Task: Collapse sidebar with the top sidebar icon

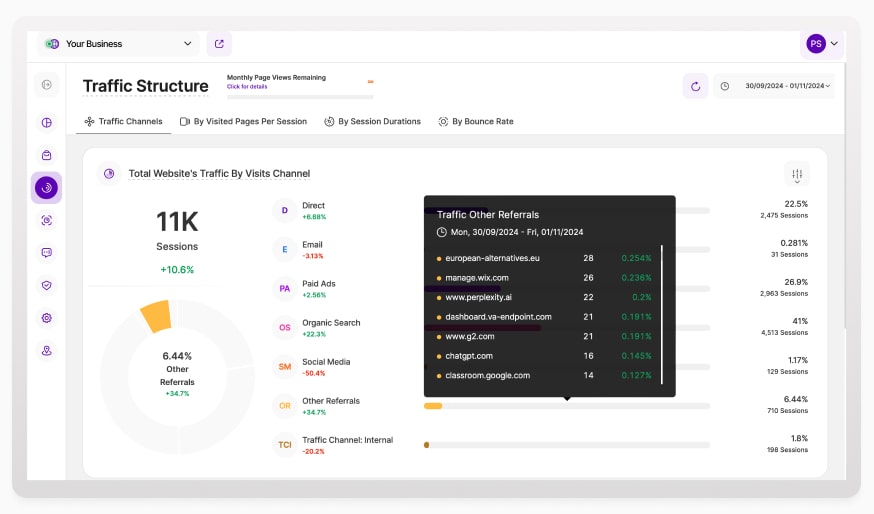Action: (46, 85)
